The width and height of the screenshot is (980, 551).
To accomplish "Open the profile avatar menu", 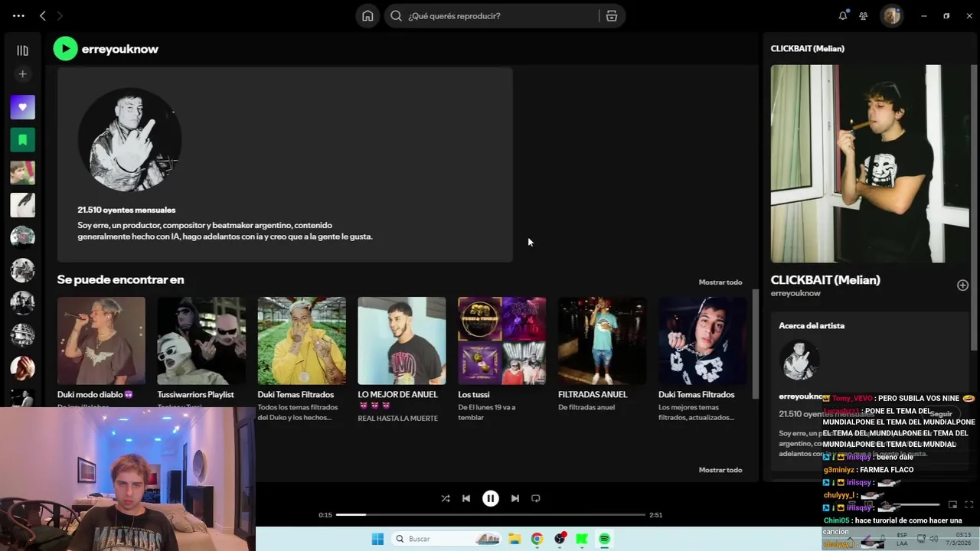I will [892, 15].
